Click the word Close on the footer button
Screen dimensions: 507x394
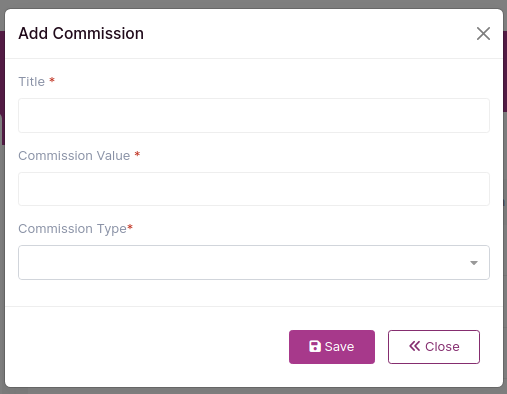pos(442,347)
